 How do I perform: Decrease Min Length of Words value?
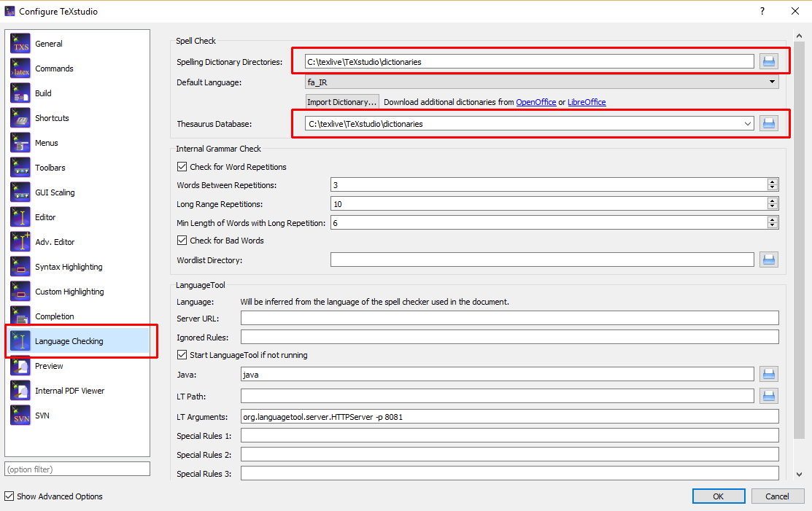point(773,225)
